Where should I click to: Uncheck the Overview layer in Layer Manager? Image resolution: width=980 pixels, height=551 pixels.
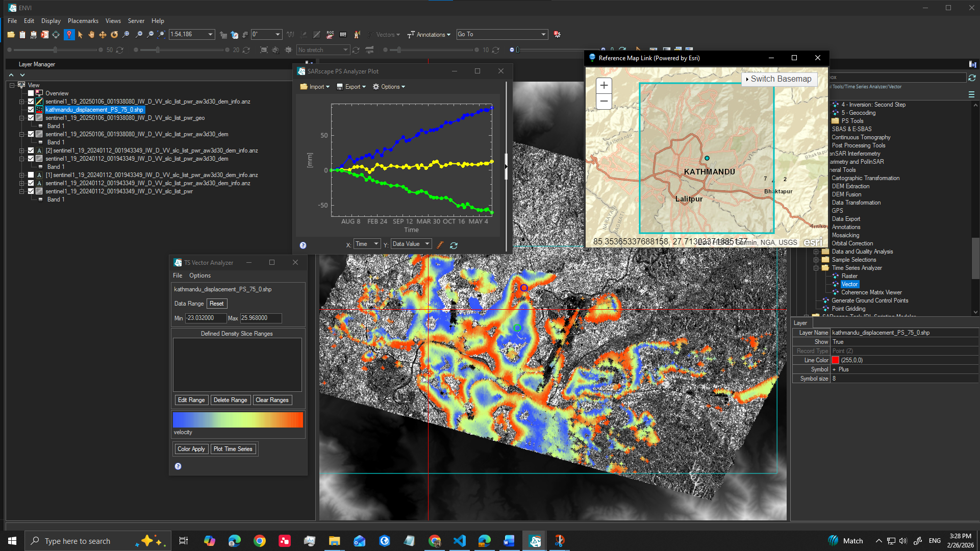(31, 93)
